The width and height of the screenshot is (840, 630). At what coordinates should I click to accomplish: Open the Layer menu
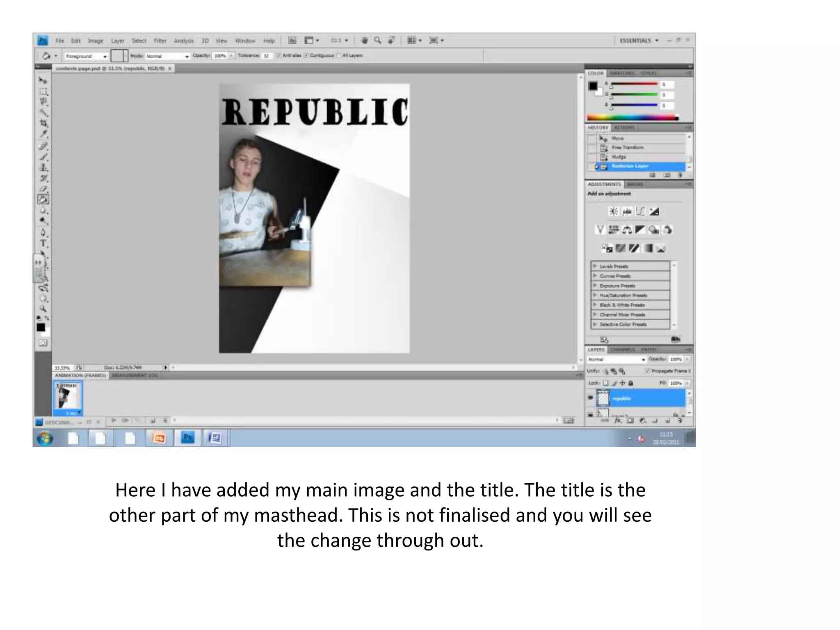[x=118, y=41]
